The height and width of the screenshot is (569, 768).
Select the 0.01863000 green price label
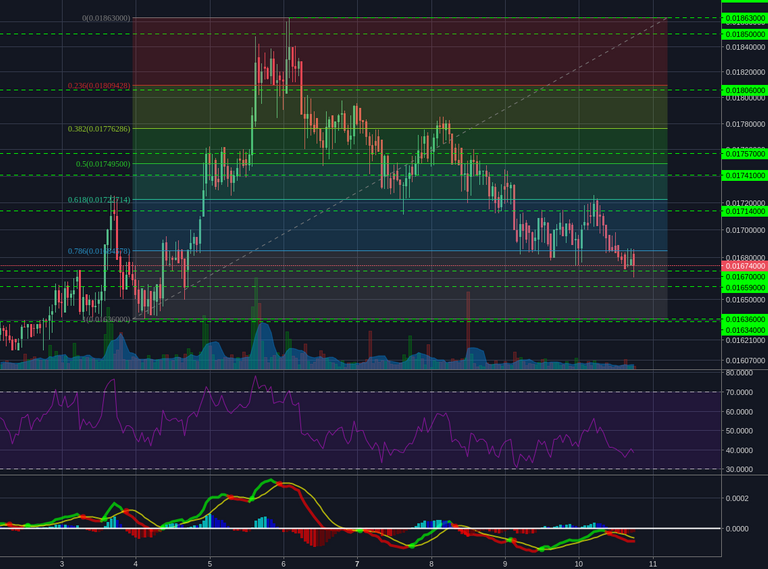(744, 18)
